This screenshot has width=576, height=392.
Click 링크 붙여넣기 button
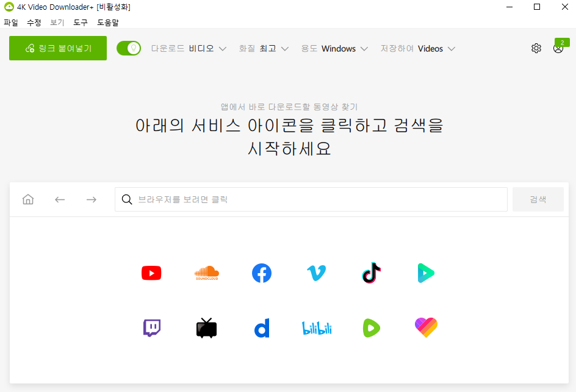pos(58,48)
